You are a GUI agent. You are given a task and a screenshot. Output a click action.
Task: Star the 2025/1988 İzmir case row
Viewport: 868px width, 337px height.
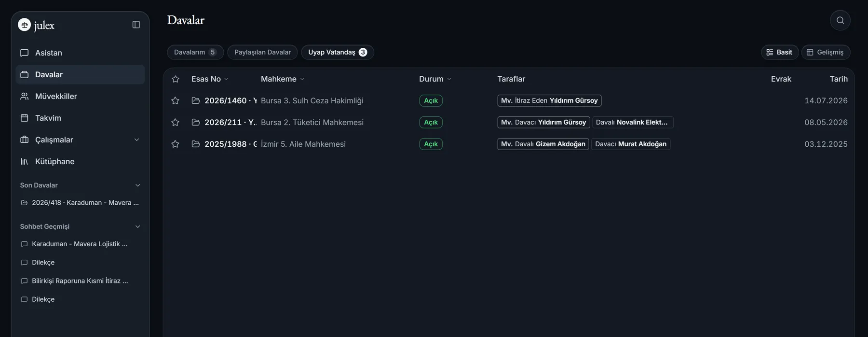tap(175, 144)
